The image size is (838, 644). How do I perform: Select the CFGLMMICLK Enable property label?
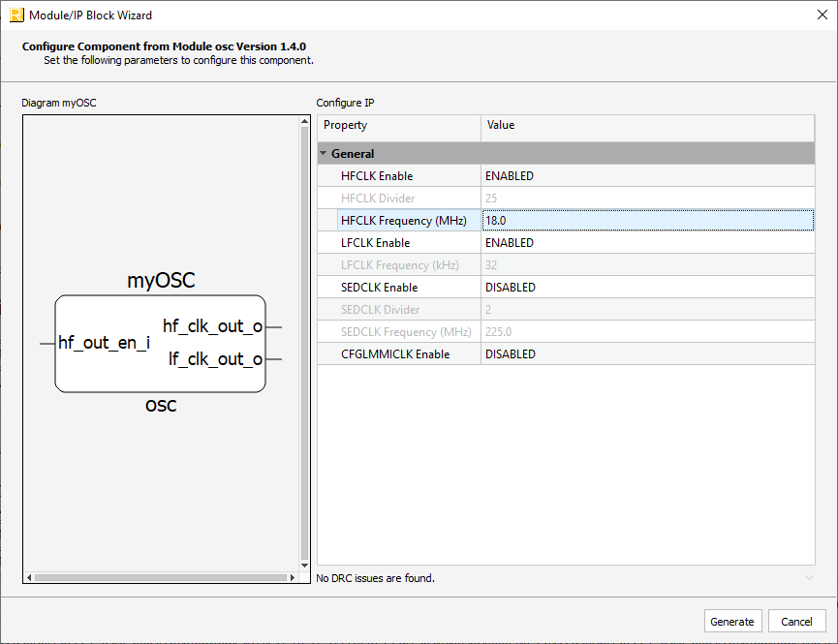pyautogui.click(x=395, y=353)
